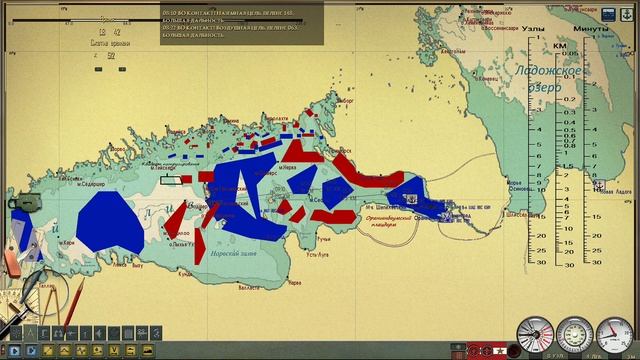This screenshot has height=360, width=640.
Task: Click last yellow silhouette order icon in lower row
Action: click(148, 350)
